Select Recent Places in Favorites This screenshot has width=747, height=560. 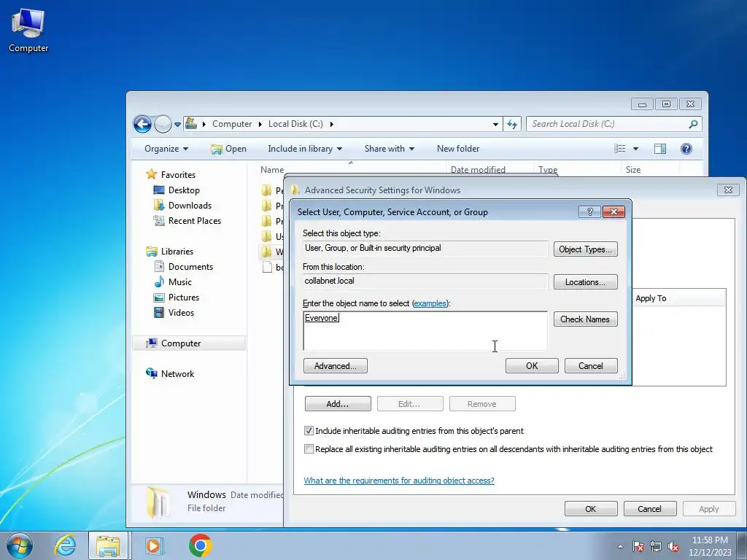[194, 220]
